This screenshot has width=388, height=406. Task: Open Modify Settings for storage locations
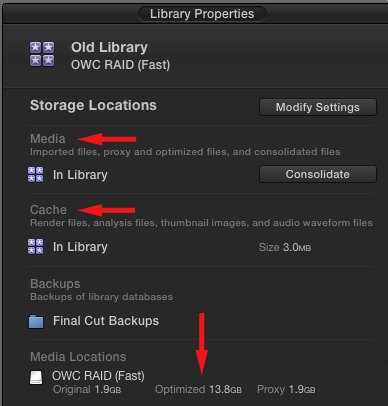coord(318,107)
